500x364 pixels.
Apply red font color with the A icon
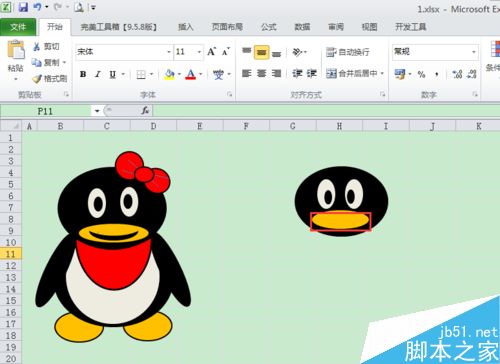pos(190,74)
